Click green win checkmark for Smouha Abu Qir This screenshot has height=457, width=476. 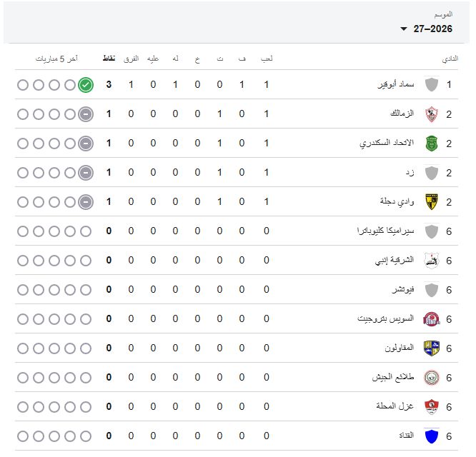(86, 85)
